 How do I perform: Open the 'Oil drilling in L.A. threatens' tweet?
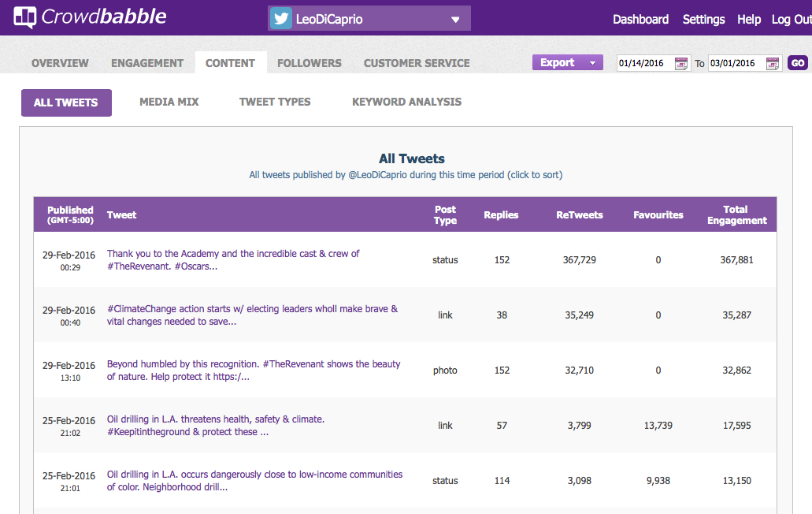216,426
